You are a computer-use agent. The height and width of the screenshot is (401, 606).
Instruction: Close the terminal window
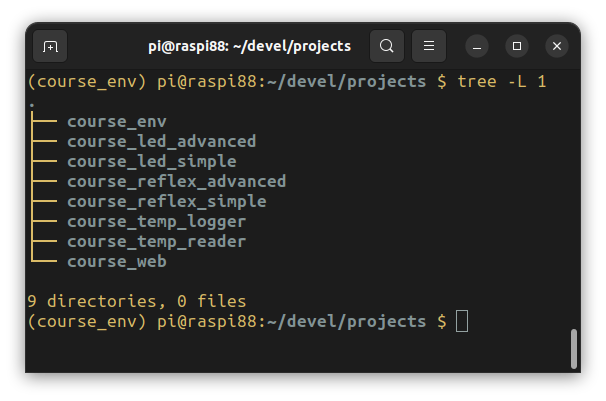tap(557, 46)
